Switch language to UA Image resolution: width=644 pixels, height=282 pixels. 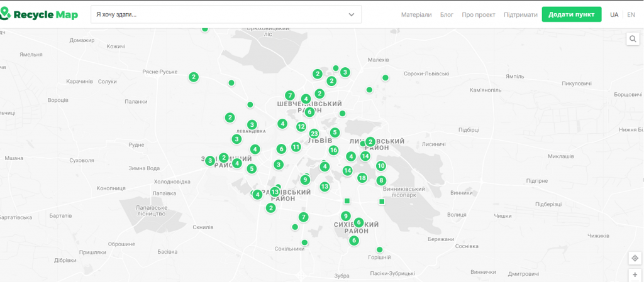(614, 14)
